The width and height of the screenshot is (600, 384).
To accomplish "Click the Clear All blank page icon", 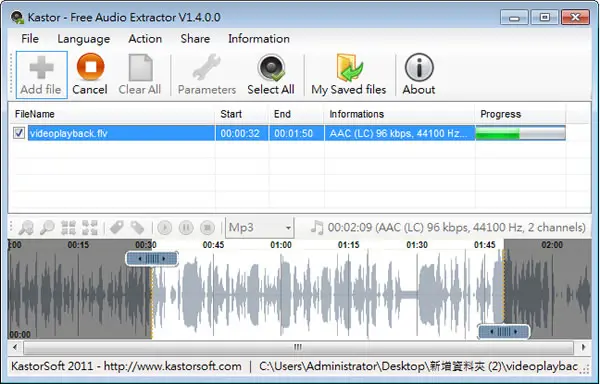I will click(140, 67).
